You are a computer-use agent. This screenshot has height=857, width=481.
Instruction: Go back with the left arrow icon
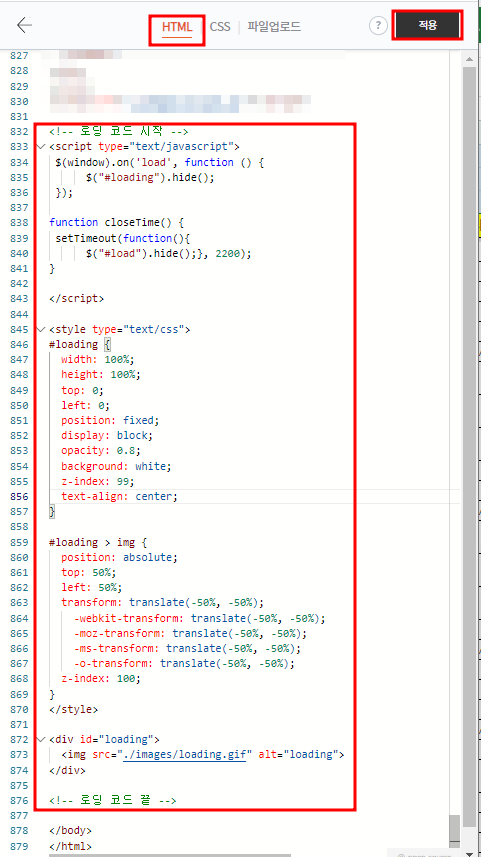(x=24, y=25)
